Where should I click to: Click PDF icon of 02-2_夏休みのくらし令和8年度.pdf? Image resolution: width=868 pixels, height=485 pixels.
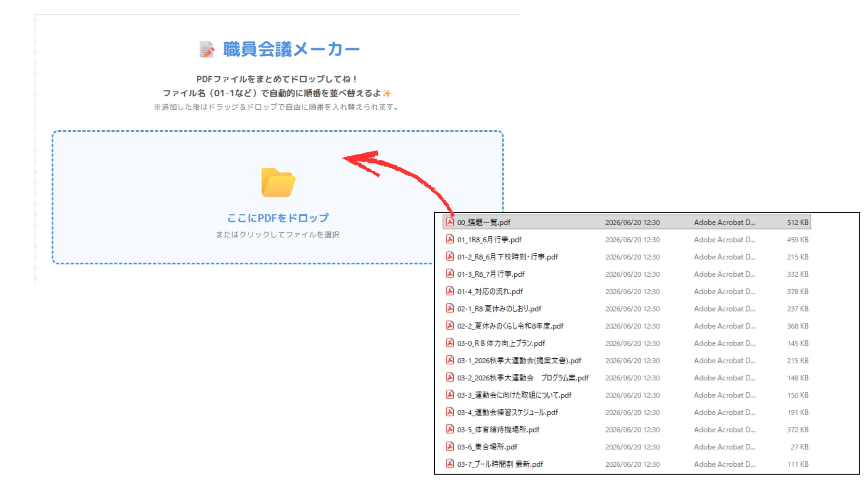tap(450, 326)
